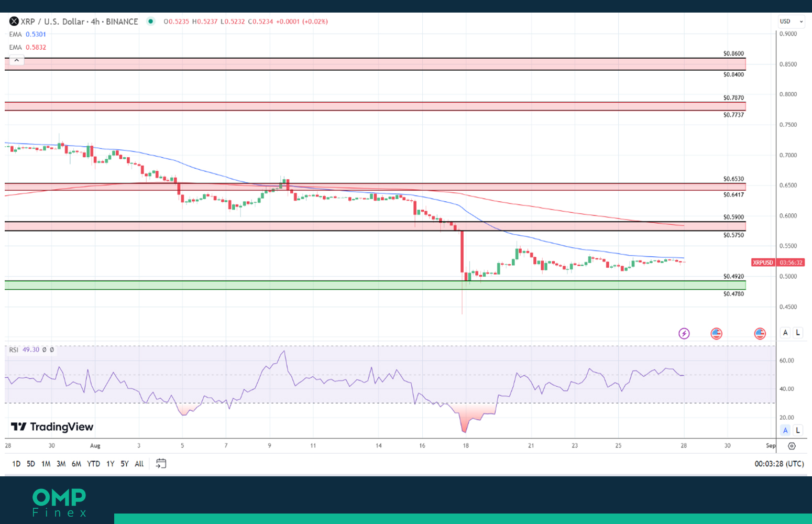The height and width of the screenshot is (524, 812).
Task: Click the XRP / U.S. Dollar symbol title
Action: coord(52,21)
